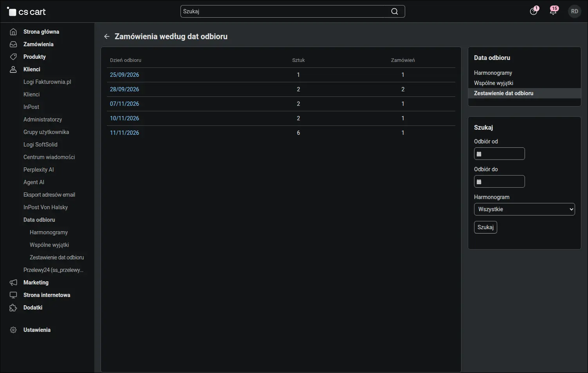
Task: Open Perplexity AI in the sidebar
Action: (x=38, y=170)
